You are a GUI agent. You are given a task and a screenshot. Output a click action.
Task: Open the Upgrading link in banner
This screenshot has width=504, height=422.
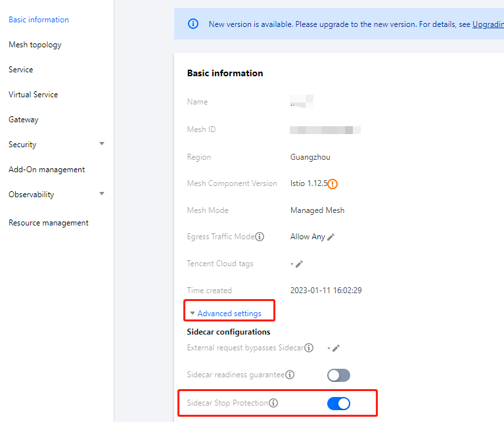click(x=488, y=24)
